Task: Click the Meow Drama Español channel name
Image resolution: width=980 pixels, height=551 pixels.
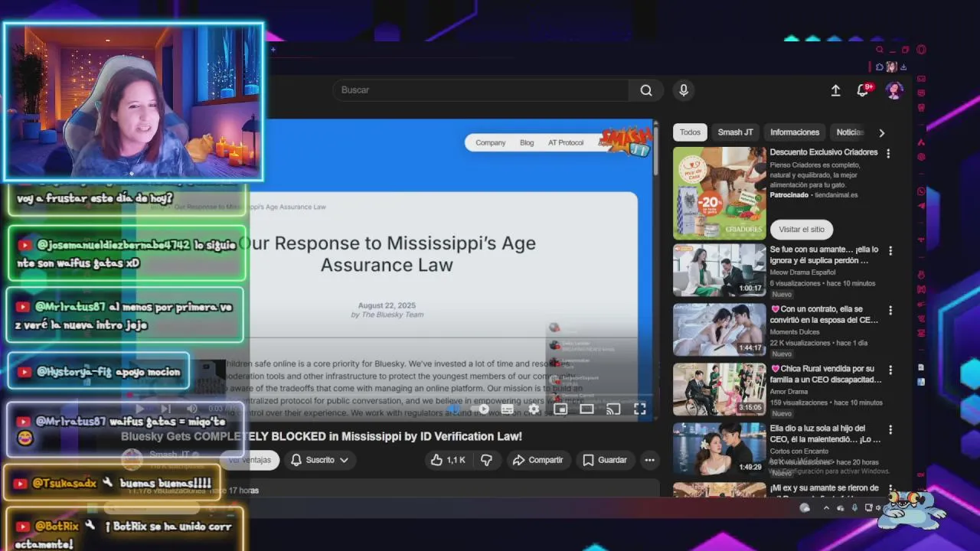Action: [x=802, y=272]
